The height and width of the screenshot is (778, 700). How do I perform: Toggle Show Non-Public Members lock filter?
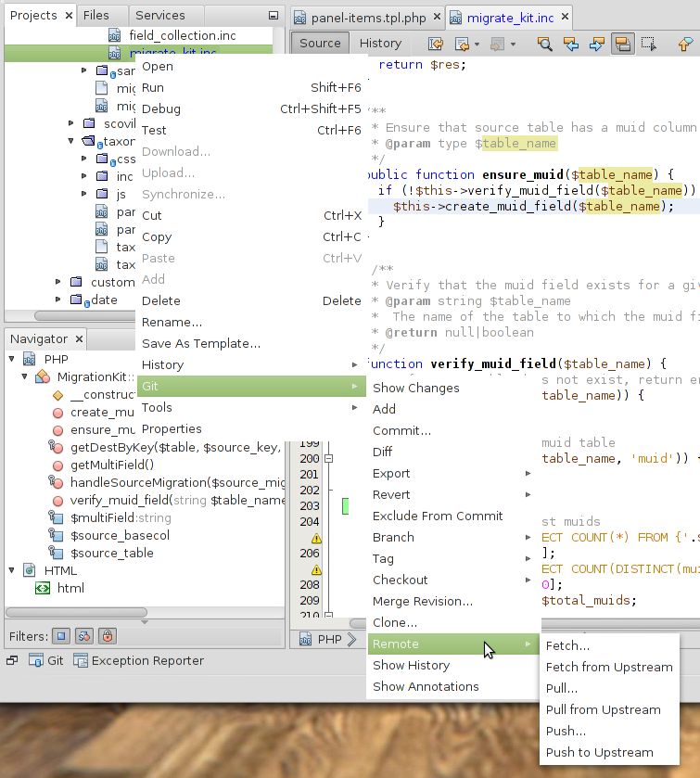click(108, 636)
